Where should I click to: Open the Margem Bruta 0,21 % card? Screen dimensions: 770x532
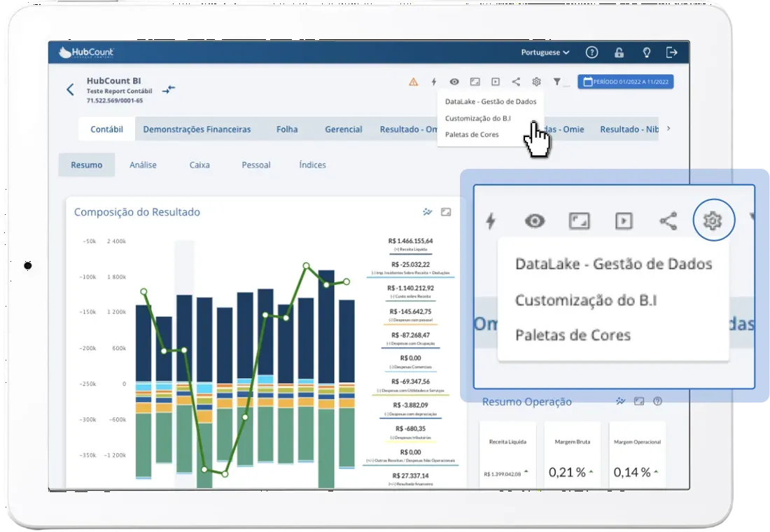573,455
